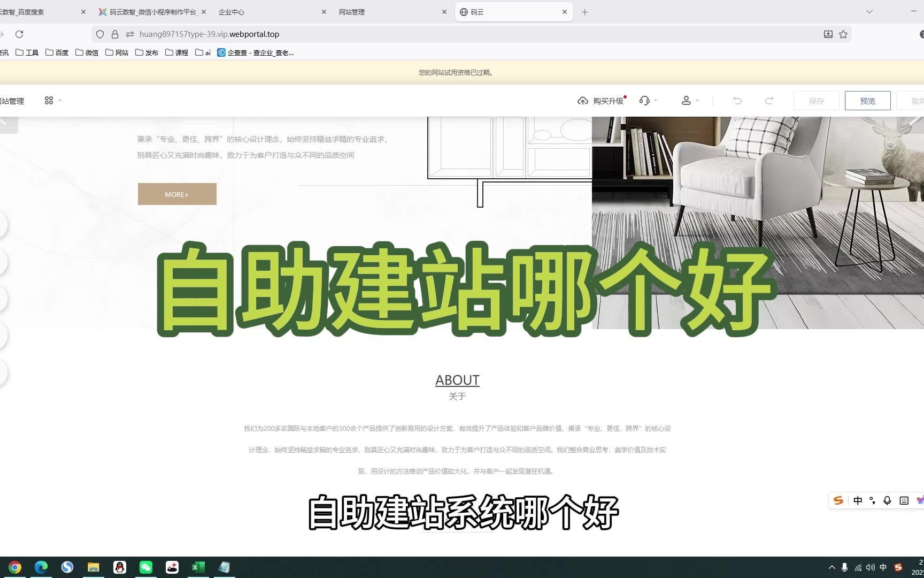Open the 课程 bookmarks folder
924x578 pixels.
point(177,52)
